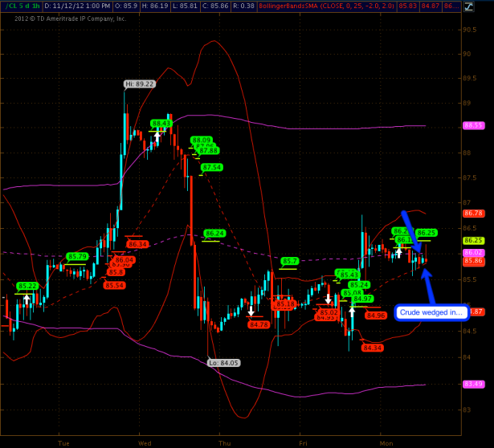Select the magenta 88.55 price axis tag
494x448 pixels.
472,126
